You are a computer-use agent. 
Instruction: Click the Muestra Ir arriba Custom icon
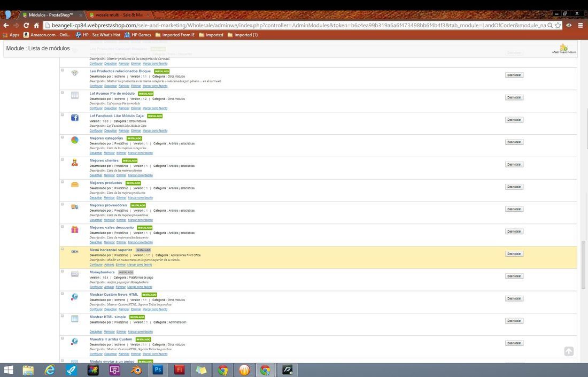point(75,341)
